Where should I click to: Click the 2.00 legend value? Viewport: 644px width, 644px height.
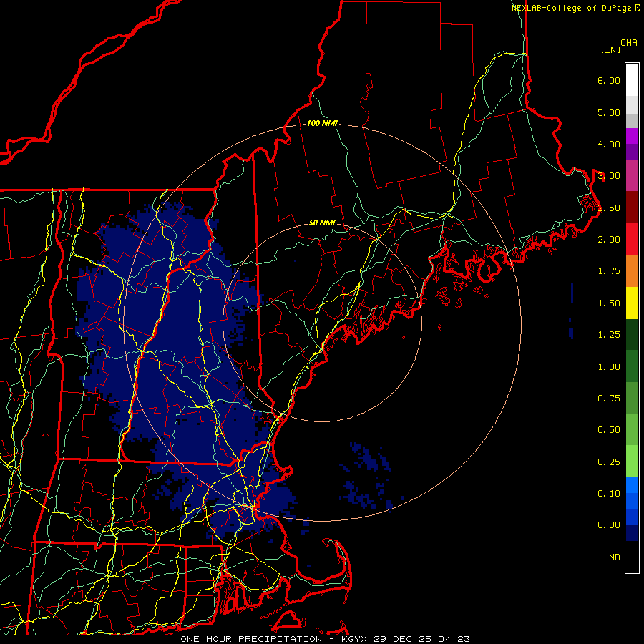(x=609, y=240)
